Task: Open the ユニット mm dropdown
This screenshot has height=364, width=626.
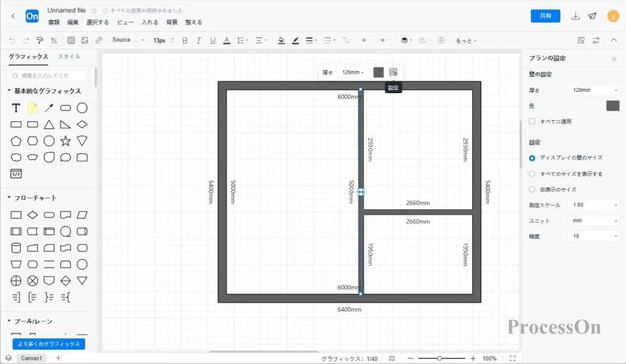Action: coord(593,221)
